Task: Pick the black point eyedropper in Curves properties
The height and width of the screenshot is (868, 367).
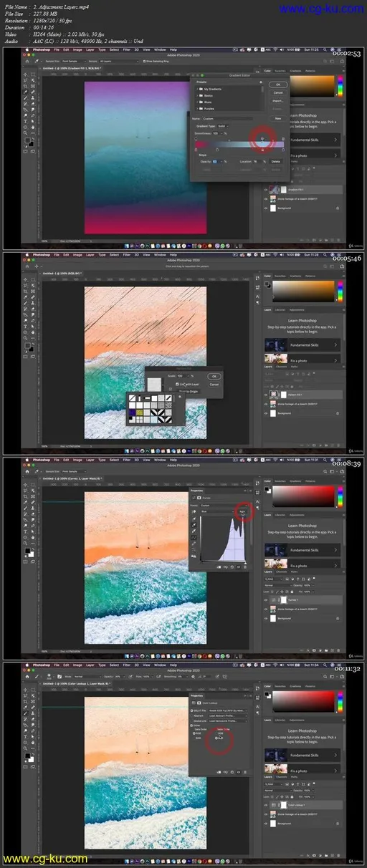Action: (x=194, y=519)
